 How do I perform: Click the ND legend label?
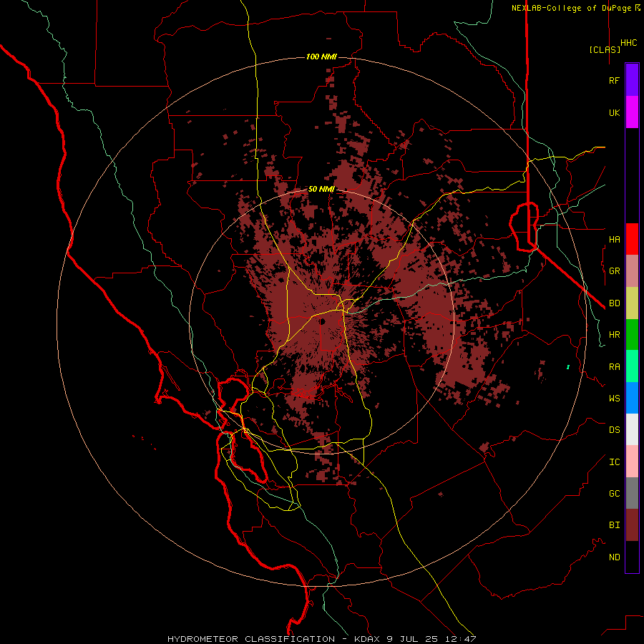[x=614, y=557]
